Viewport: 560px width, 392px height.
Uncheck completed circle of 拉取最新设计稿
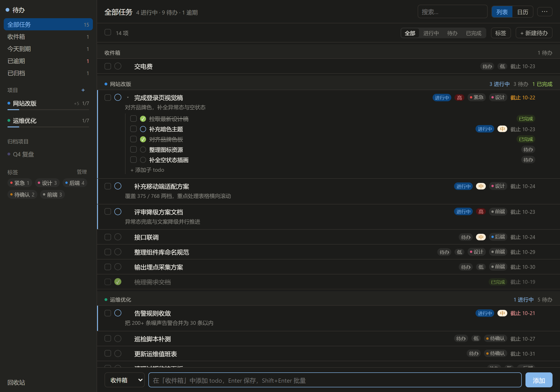143,119
